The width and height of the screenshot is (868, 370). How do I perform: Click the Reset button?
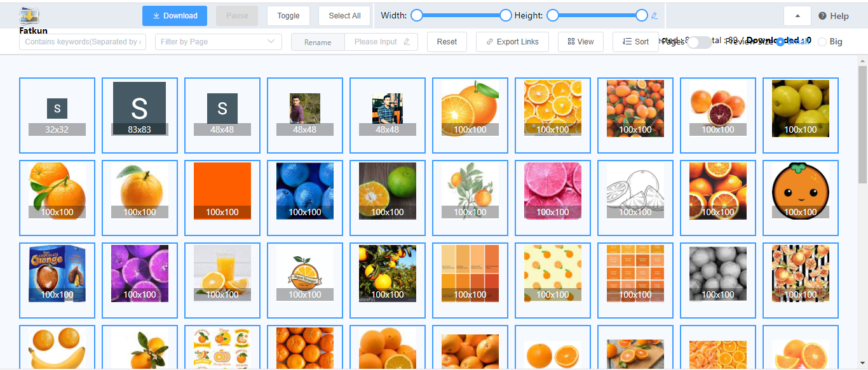(x=447, y=42)
